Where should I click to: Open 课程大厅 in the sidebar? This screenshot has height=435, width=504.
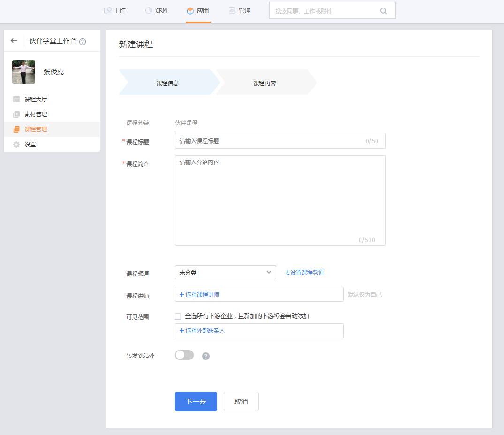click(36, 99)
